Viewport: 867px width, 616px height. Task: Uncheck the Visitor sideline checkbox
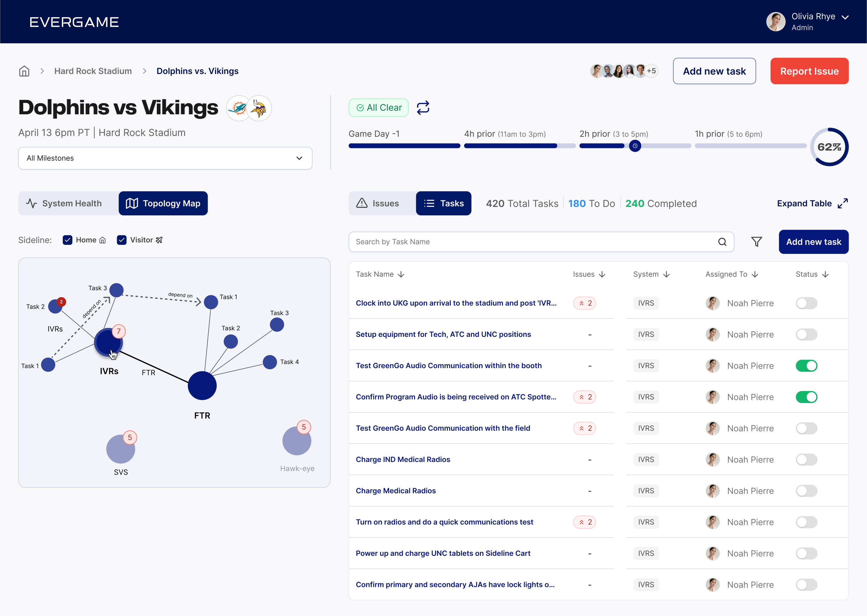pos(122,240)
